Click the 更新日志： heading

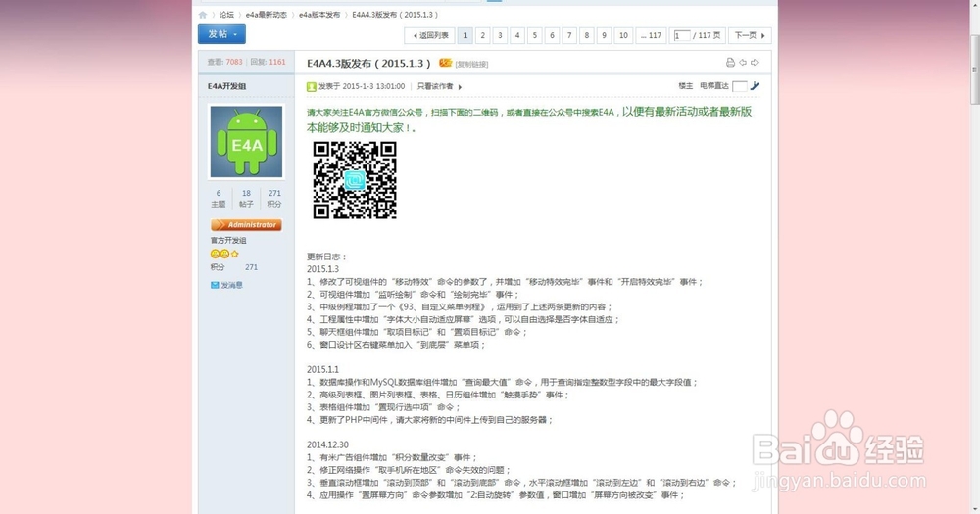[x=326, y=257]
